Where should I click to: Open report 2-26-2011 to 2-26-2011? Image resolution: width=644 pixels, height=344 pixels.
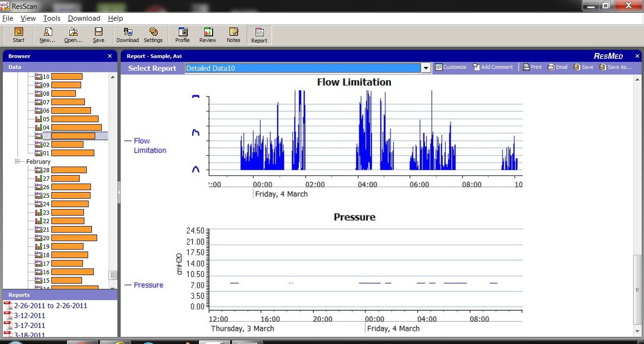pos(46,306)
